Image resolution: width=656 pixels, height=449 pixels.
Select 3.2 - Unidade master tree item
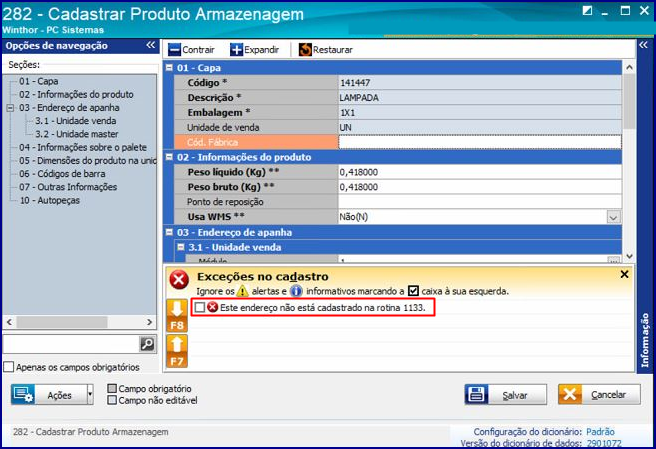point(77,134)
